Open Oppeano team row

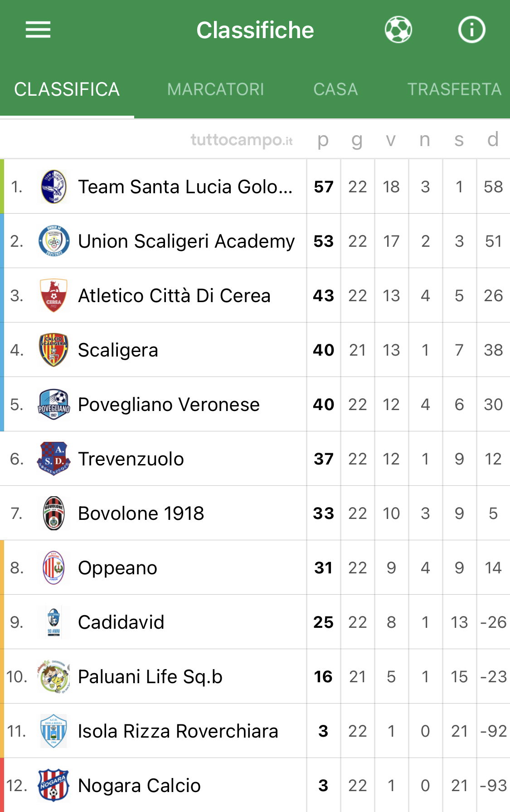click(255, 567)
